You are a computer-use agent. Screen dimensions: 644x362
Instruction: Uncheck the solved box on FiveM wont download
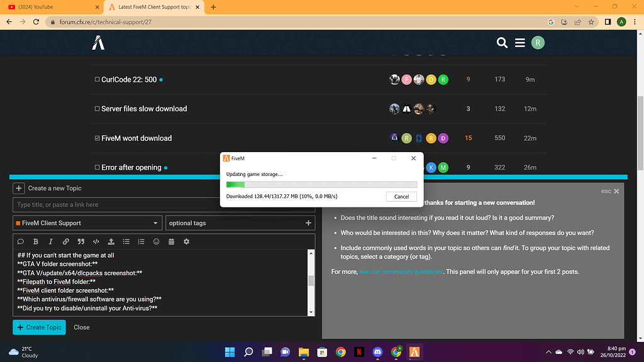96,138
